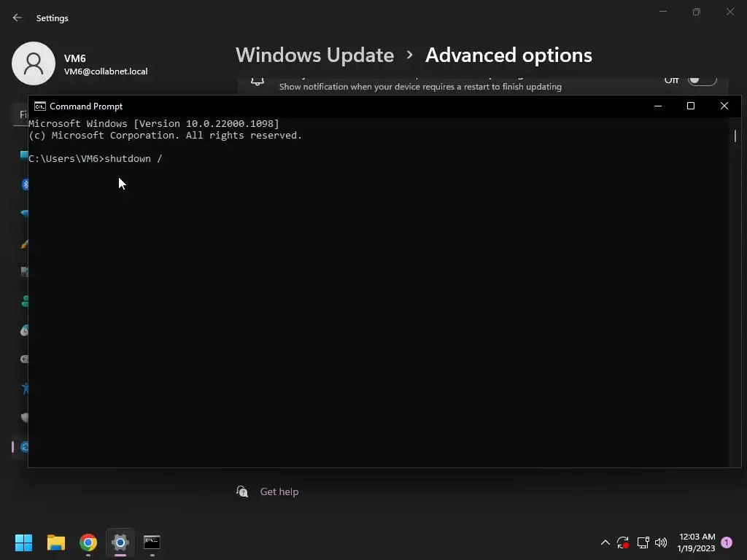Click the Command Prompt title text

[86, 106]
